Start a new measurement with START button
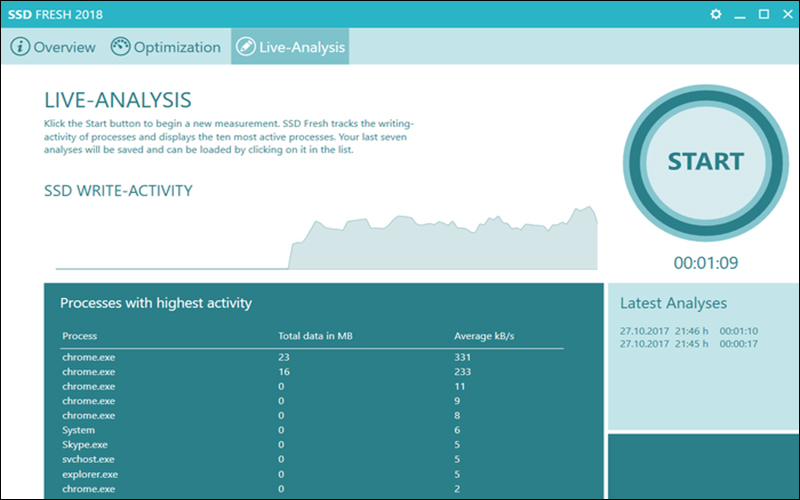Viewport: 800px width, 500px height. 706,162
